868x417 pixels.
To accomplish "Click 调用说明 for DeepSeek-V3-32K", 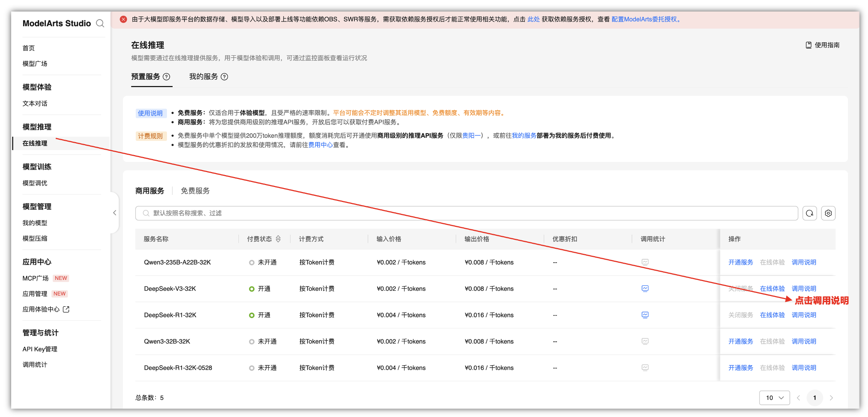I will click(x=803, y=288).
